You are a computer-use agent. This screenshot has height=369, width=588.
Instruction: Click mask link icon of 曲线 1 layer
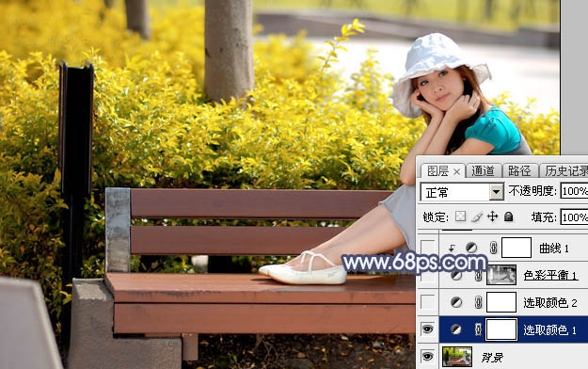tap(494, 248)
